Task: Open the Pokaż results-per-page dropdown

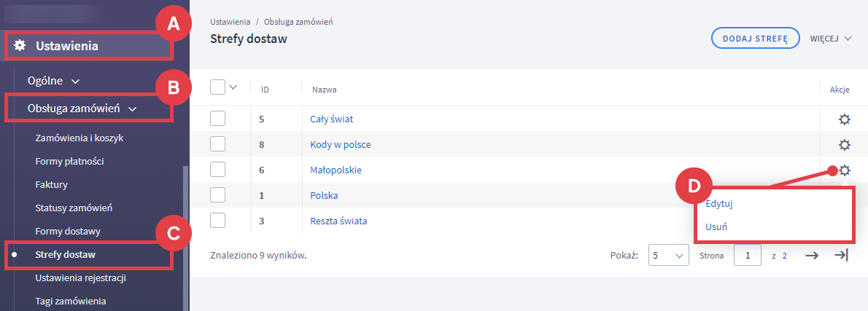Action: pos(669,256)
